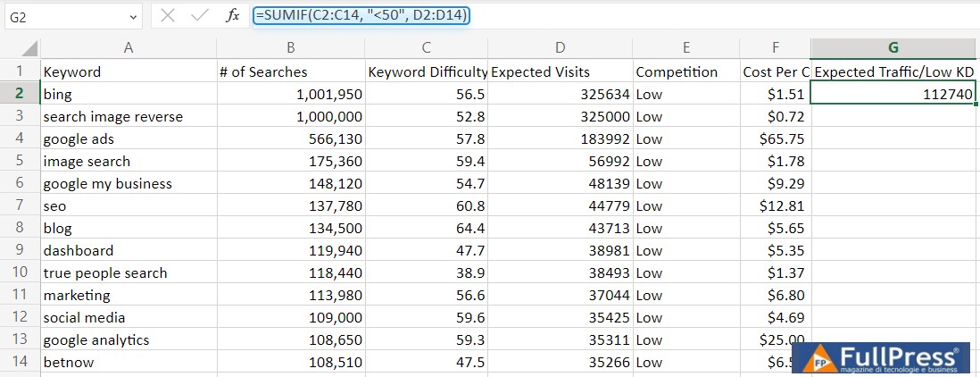980x377 pixels.
Task: Open the Insert Function fx dialog
Action: (232, 15)
